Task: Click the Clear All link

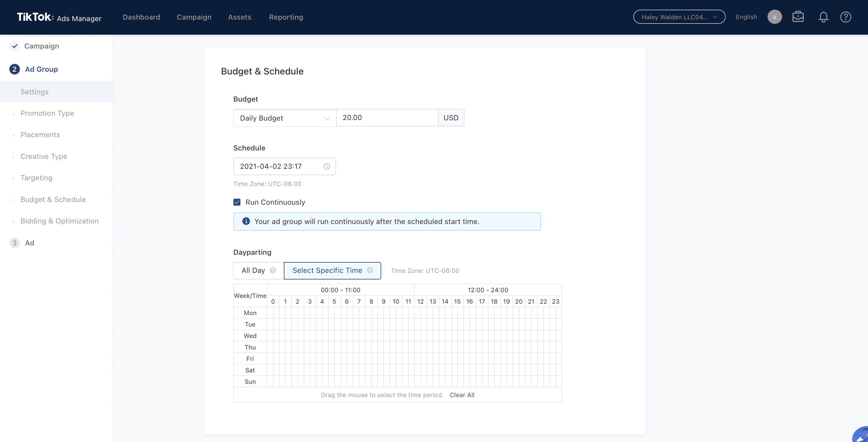Action: pos(462,395)
